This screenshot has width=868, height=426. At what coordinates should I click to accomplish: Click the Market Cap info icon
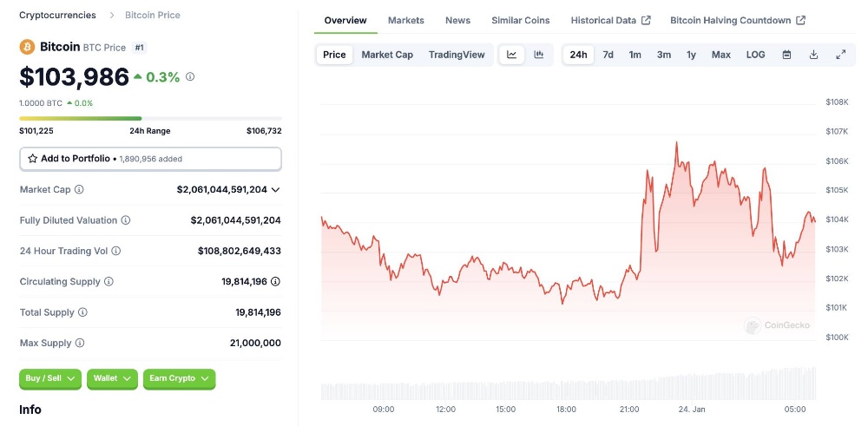[79, 189]
